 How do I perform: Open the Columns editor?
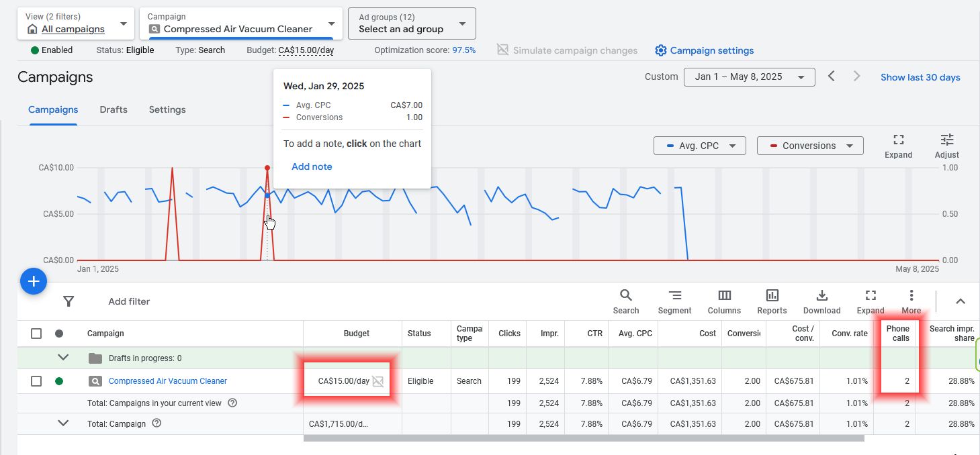click(724, 301)
